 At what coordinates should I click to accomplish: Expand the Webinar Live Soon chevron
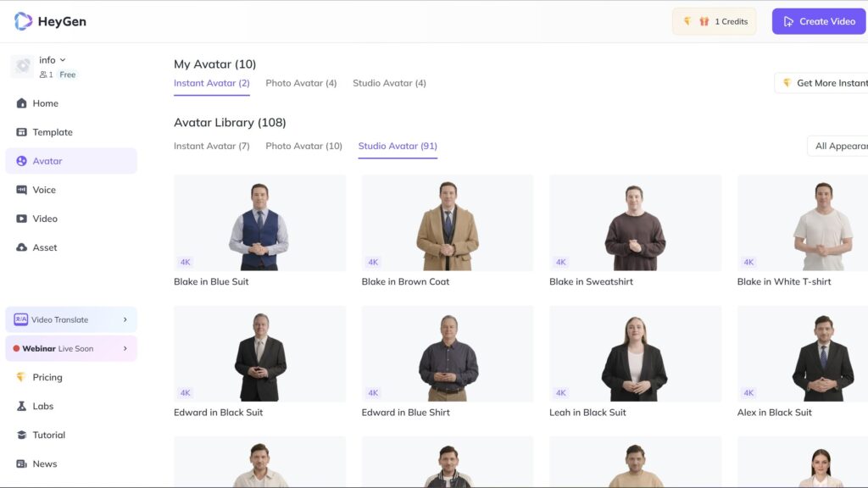[125, 348]
